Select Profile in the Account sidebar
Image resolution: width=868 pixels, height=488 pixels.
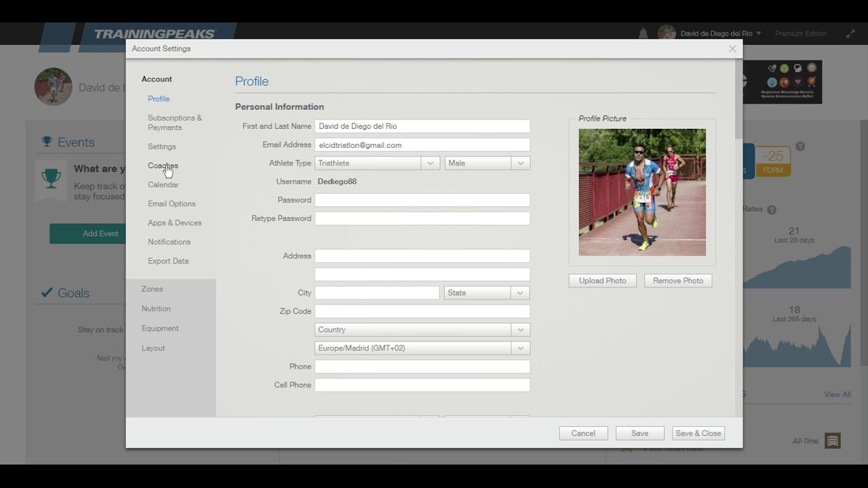(159, 99)
